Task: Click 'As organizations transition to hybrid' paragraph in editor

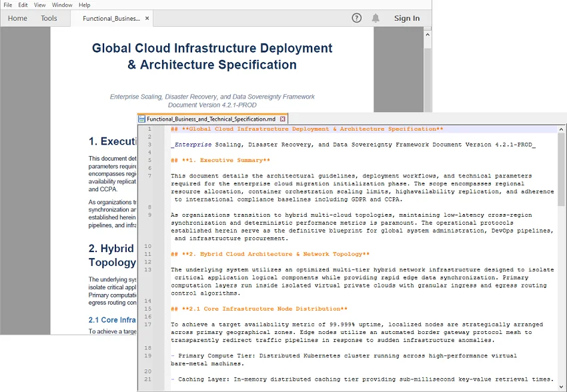Action: pos(362,227)
